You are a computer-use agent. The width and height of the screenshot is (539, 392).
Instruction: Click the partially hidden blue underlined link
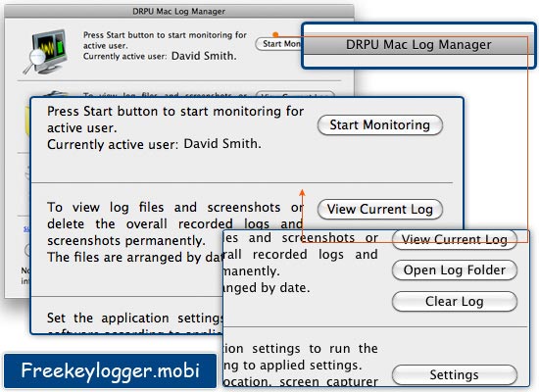(26, 229)
